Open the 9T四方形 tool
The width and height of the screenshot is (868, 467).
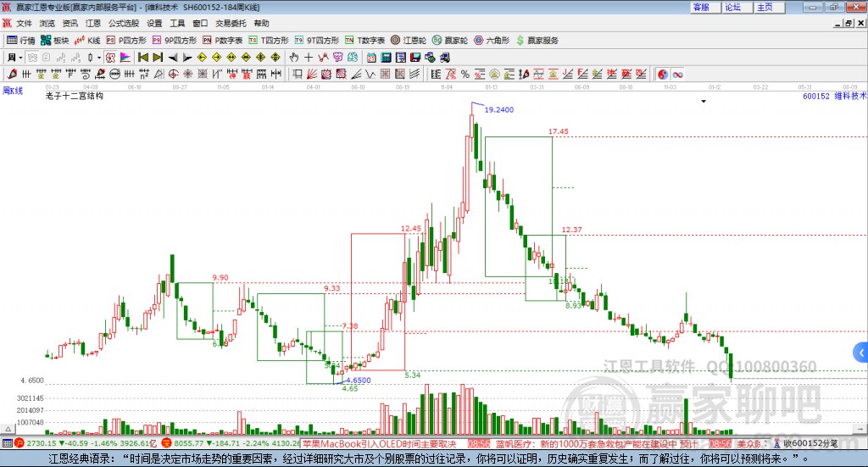(x=317, y=41)
